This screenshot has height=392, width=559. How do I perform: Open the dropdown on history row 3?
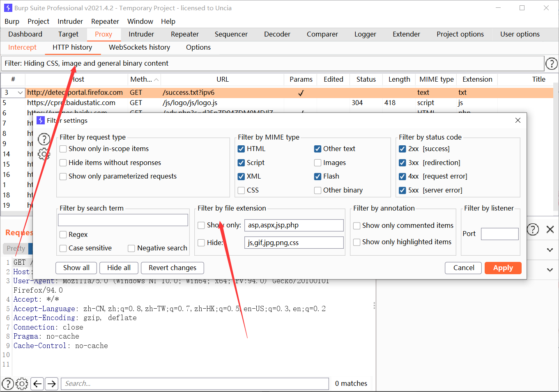(x=21, y=92)
